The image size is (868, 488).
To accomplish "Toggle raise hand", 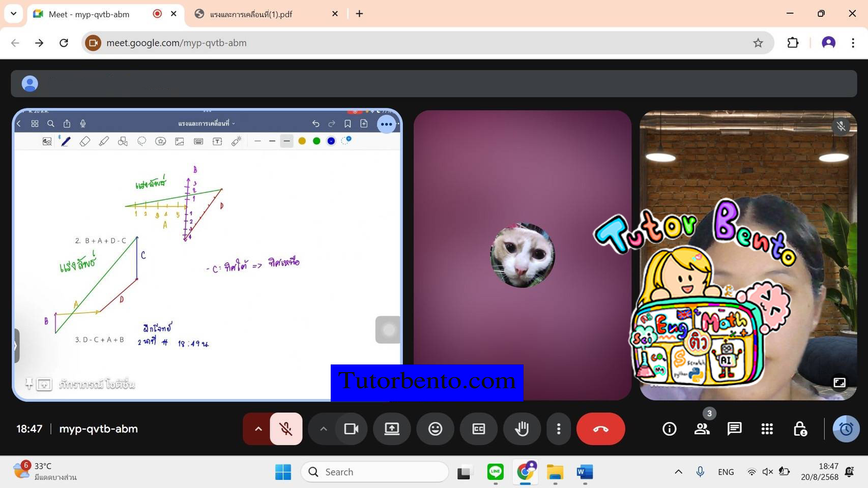I will click(522, 429).
